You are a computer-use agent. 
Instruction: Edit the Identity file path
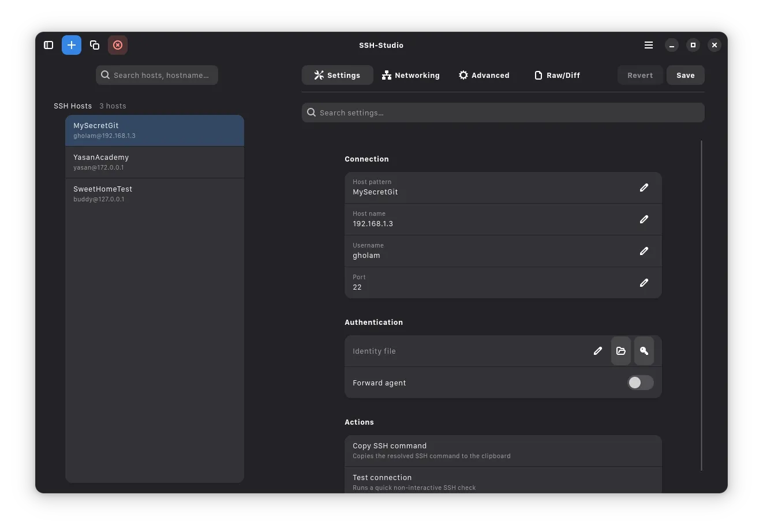point(597,351)
